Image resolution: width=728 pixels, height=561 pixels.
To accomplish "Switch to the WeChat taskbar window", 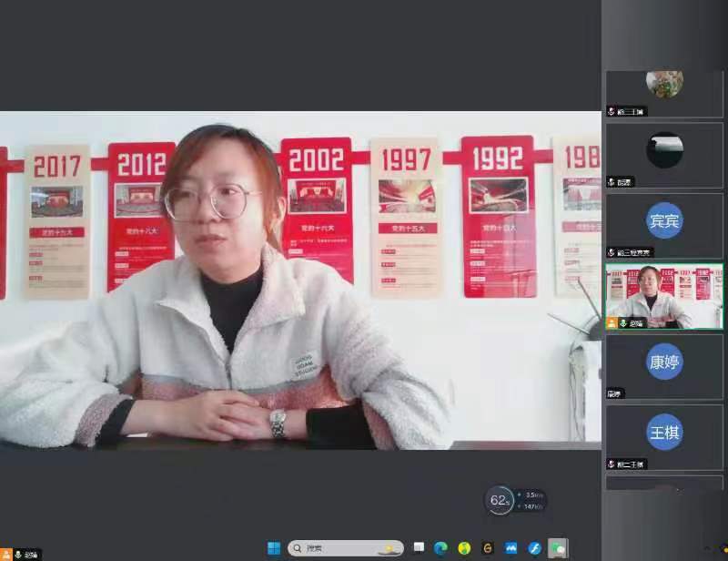I will (x=558, y=548).
